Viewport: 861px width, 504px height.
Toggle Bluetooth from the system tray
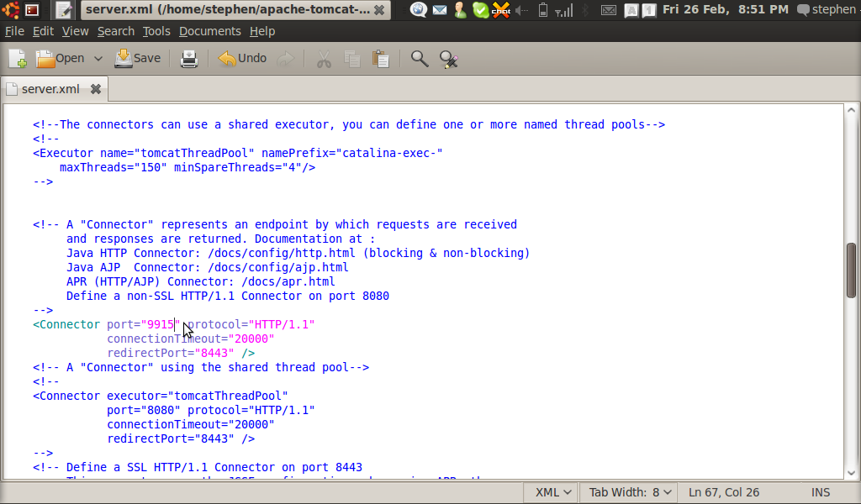click(585, 9)
